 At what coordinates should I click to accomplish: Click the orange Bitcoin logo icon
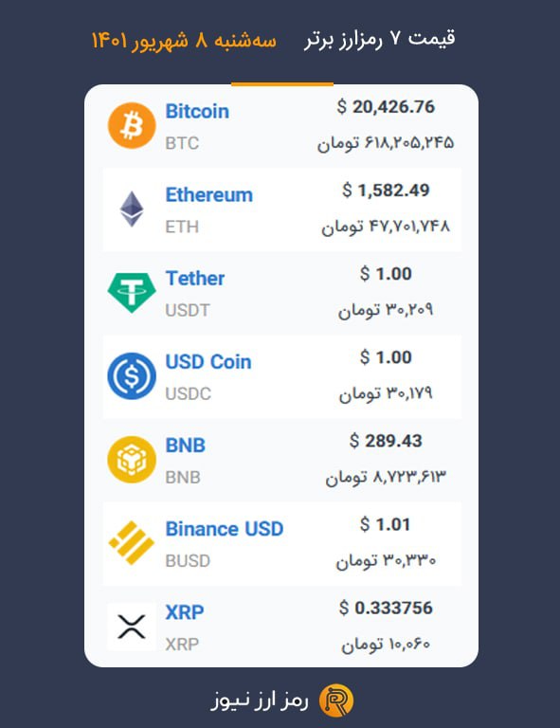pyautogui.click(x=132, y=125)
